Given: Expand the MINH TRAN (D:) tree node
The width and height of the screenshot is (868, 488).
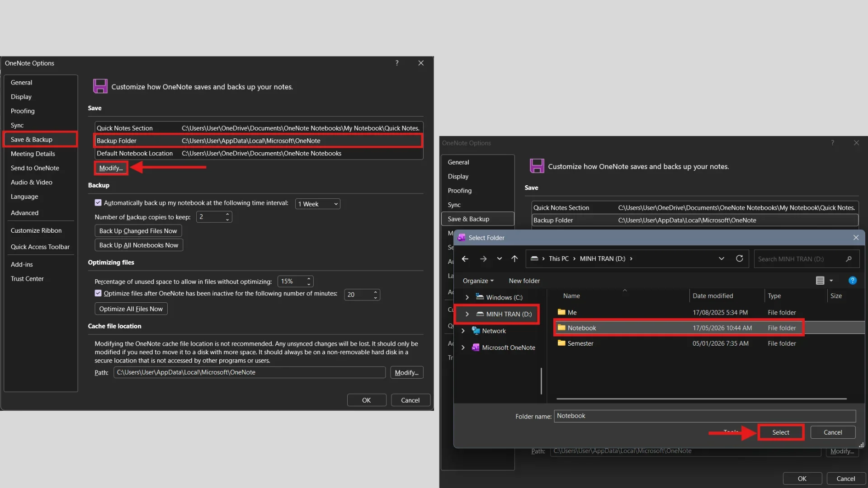Looking at the screenshot, I should click(467, 314).
